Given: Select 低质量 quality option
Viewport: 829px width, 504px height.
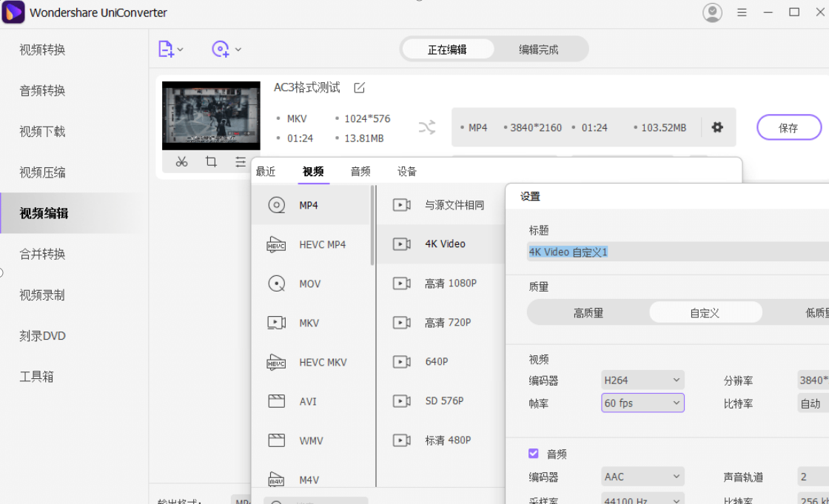Looking at the screenshot, I should point(817,313).
